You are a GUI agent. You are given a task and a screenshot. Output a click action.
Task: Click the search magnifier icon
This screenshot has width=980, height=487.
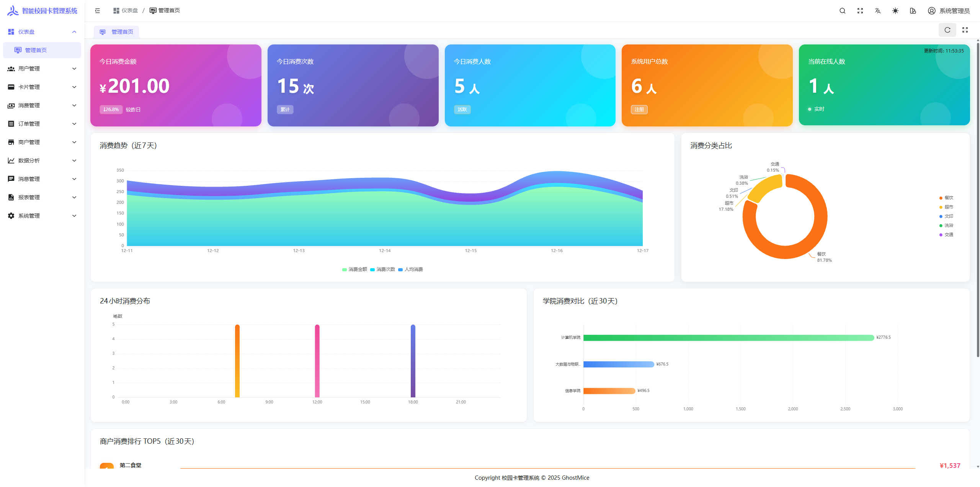(842, 11)
